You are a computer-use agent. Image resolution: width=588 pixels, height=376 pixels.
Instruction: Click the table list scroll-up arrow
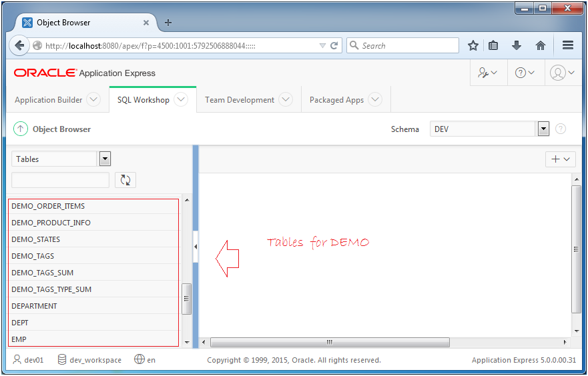[x=187, y=200]
